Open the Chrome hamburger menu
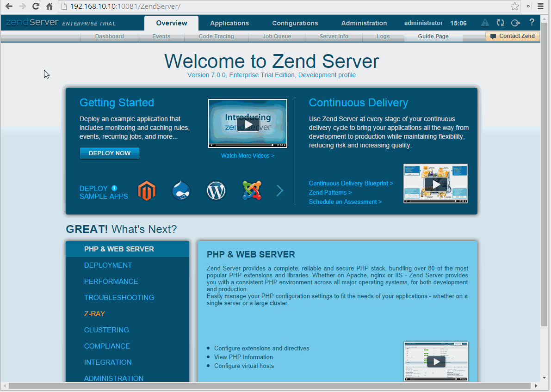 [540, 6]
